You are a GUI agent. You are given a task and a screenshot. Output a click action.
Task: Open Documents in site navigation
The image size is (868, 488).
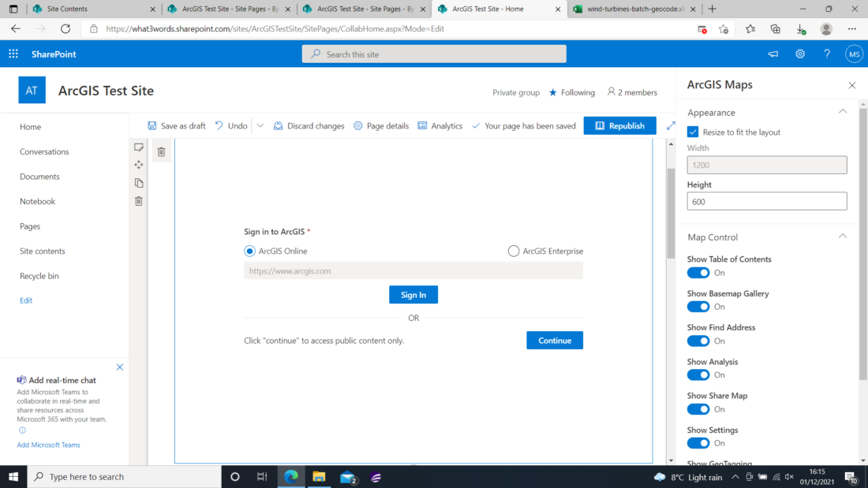(x=39, y=177)
